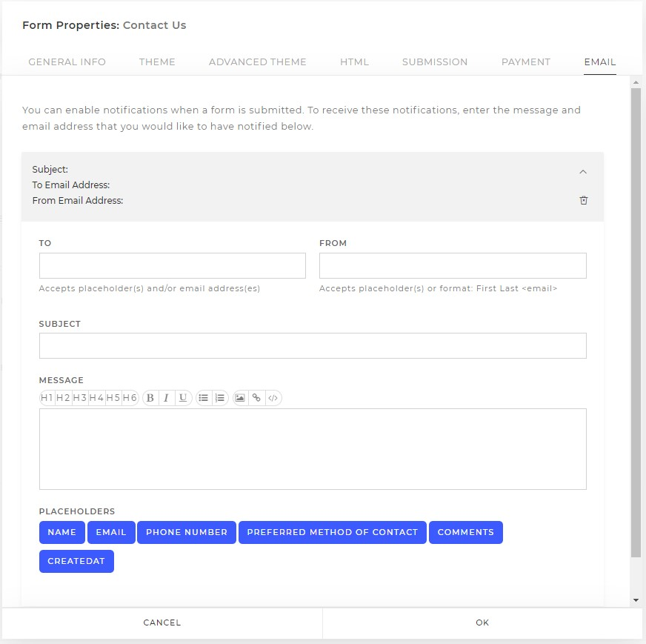
Task: Click the vertical scrollbar down arrow
Action: [x=636, y=600]
